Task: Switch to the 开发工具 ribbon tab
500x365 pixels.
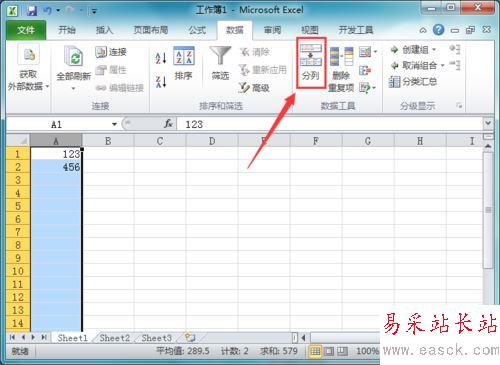Action: [x=356, y=30]
